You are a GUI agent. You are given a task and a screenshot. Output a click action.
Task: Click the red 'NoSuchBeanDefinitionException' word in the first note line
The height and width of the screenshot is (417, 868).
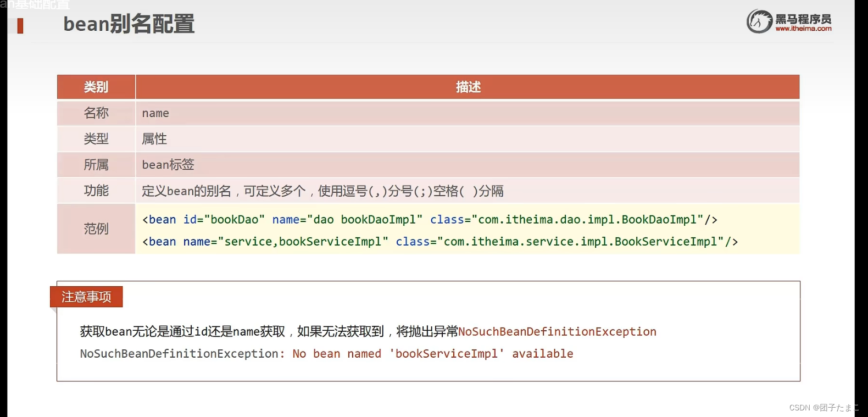(x=558, y=332)
